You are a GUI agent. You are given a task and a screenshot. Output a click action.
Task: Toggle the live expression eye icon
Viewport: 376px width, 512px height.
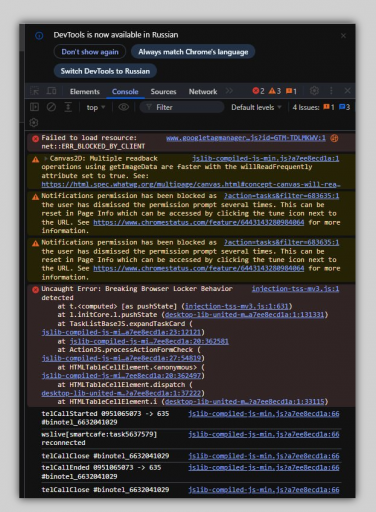tap(123, 107)
